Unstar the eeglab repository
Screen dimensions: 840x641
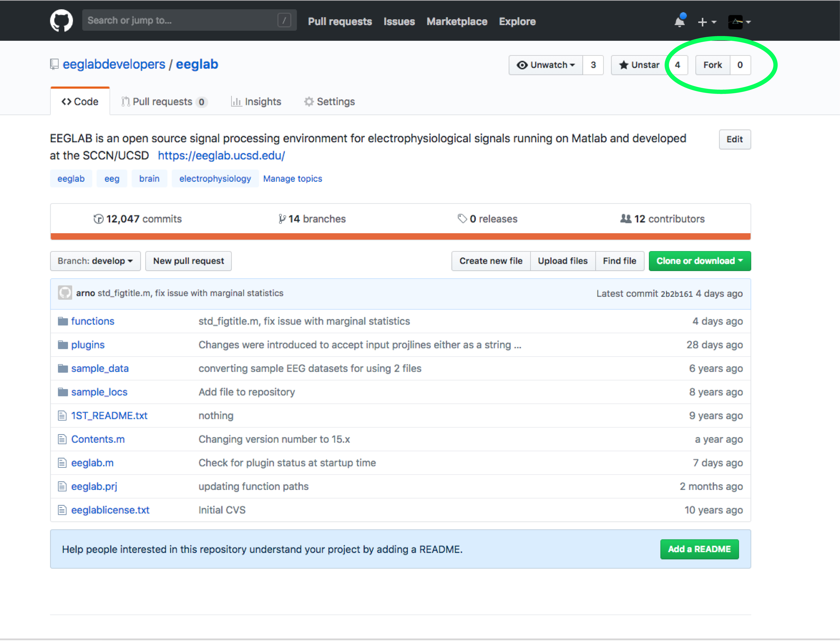(x=639, y=65)
